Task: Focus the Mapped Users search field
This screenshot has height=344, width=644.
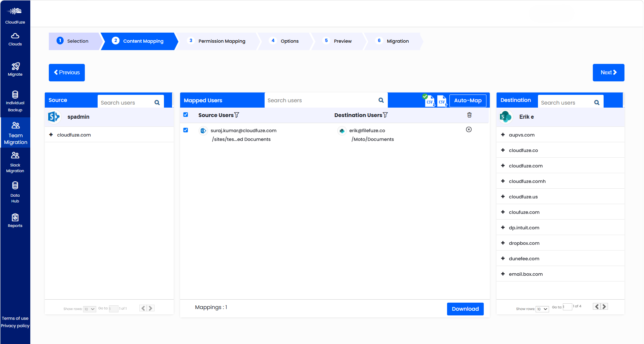Action: click(x=321, y=100)
